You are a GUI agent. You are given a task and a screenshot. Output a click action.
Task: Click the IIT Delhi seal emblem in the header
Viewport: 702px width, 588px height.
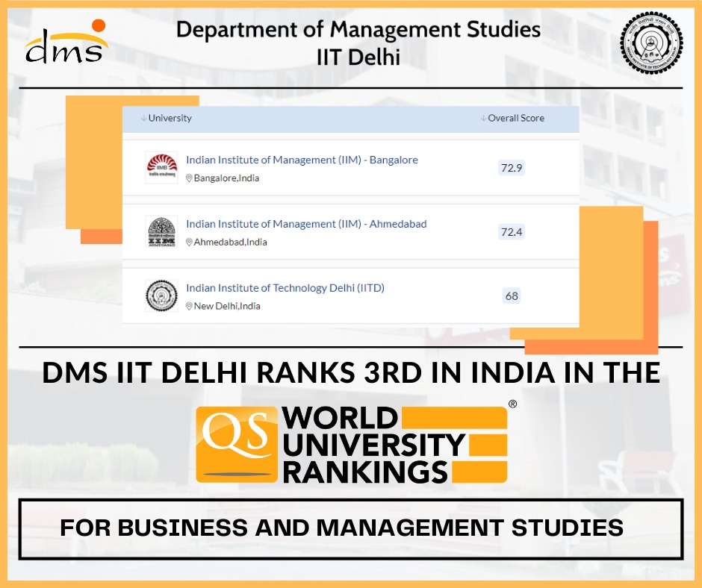pos(651,43)
